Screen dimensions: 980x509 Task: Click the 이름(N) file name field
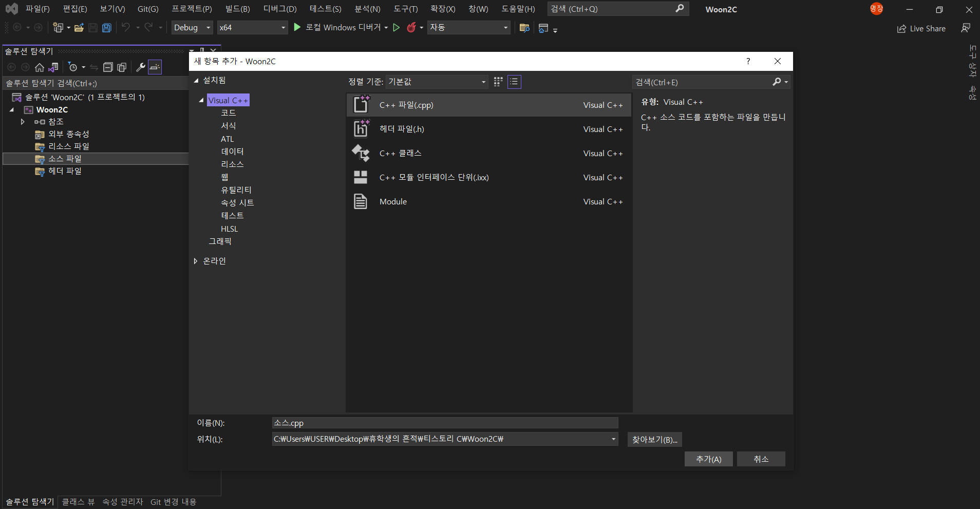[x=445, y=423]
